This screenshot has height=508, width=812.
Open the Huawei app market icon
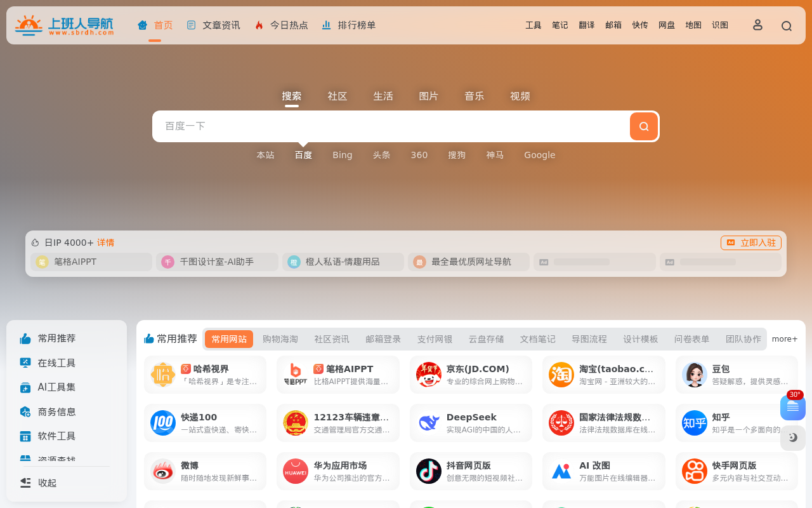point(296,471)
